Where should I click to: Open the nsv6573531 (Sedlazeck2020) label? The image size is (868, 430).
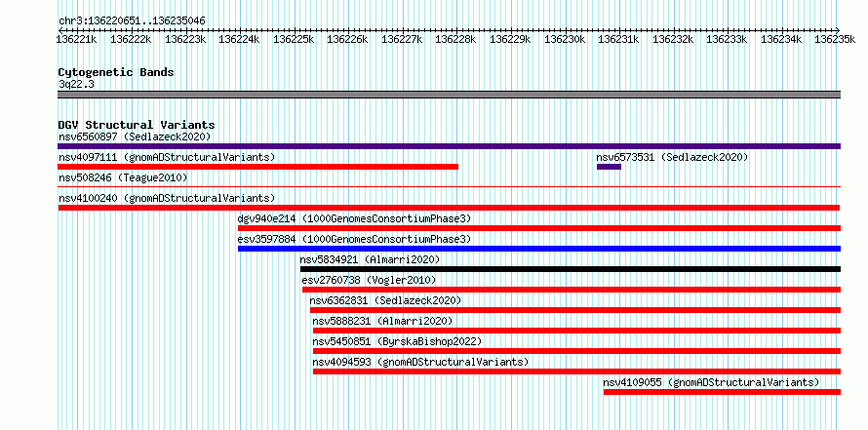672,157
